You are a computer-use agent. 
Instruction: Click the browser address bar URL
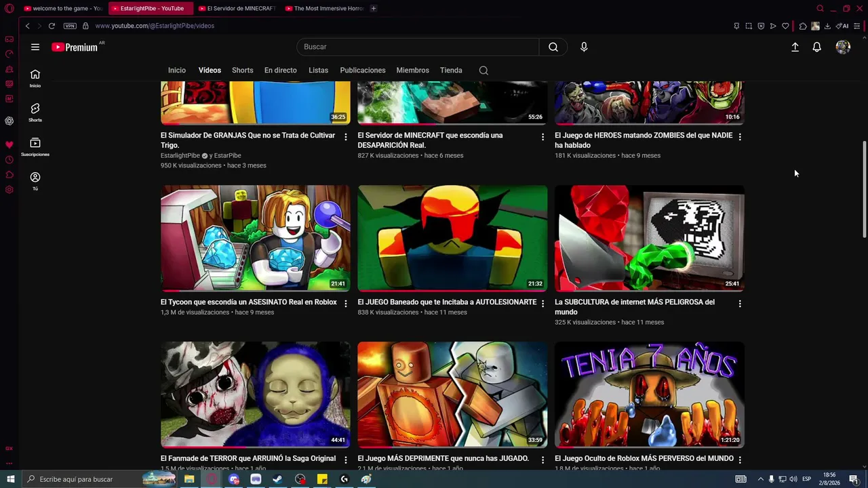155,26
